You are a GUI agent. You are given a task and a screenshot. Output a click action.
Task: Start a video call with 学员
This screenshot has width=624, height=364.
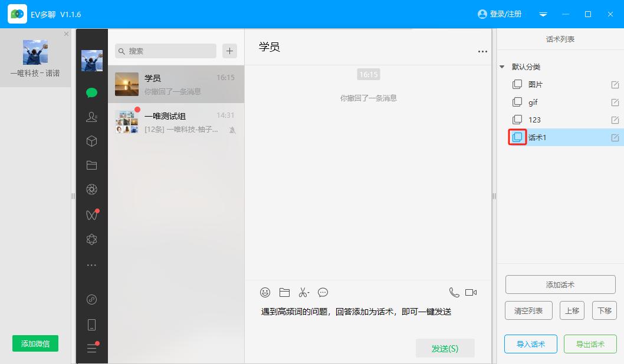pos(471,292)
